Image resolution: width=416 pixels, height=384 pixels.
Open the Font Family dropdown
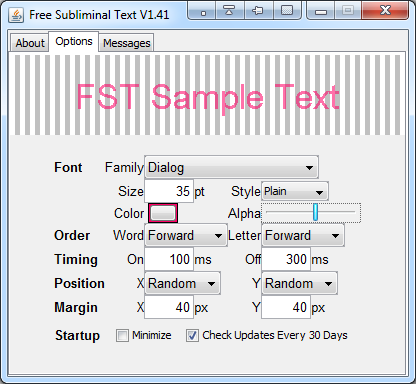click(x=231, y=167)
